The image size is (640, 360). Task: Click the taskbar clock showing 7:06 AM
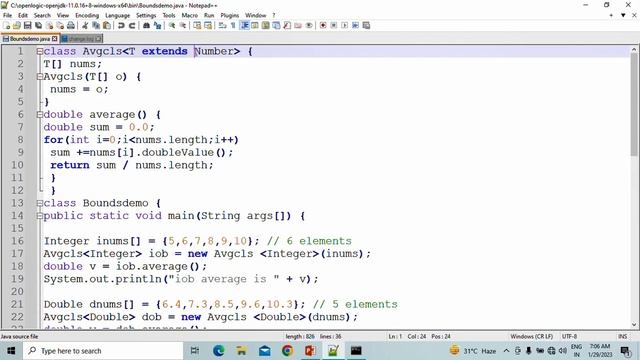tap(600, 351)
